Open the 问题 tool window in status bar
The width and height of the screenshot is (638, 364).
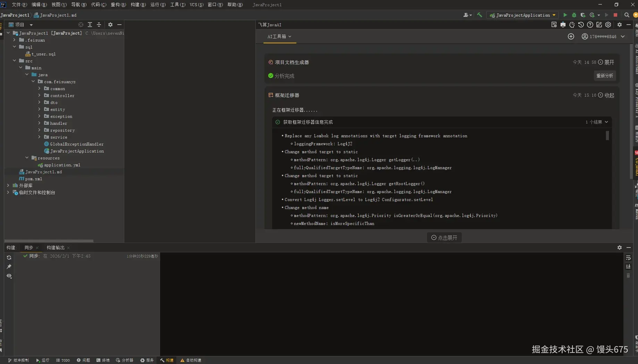tap(83, 360)
